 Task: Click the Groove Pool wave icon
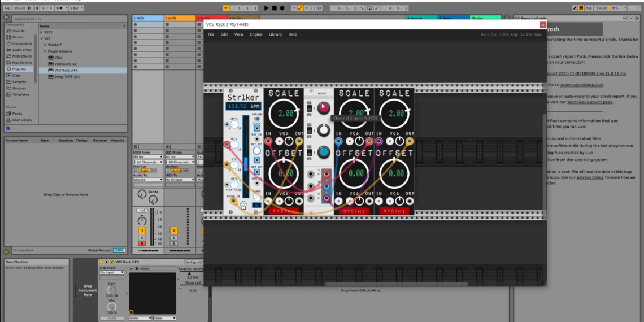pos(7,250)
